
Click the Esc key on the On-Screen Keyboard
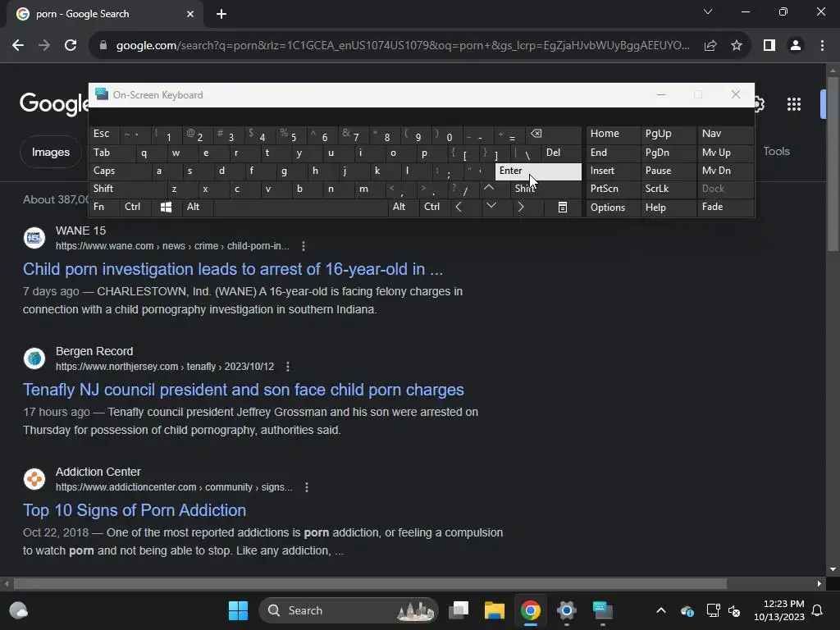click(104, 134)
